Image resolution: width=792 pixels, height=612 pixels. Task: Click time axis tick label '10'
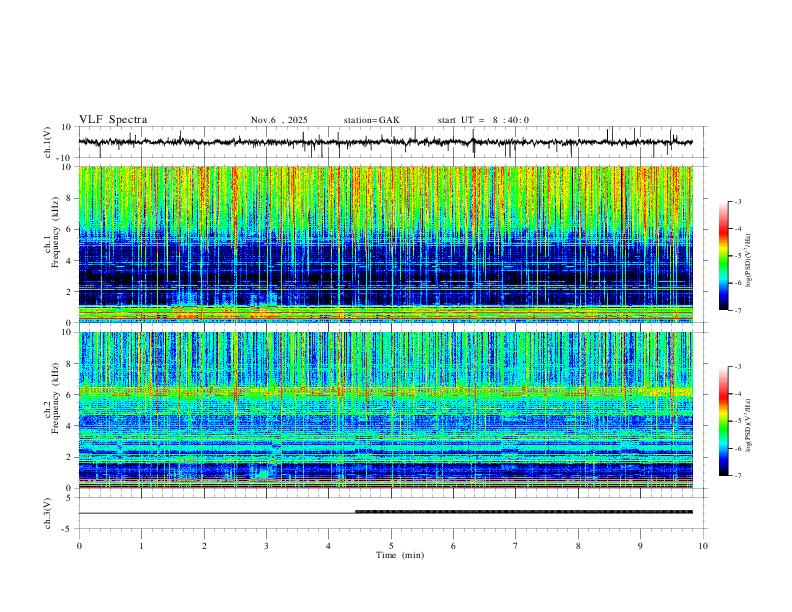tap(703, 546)
